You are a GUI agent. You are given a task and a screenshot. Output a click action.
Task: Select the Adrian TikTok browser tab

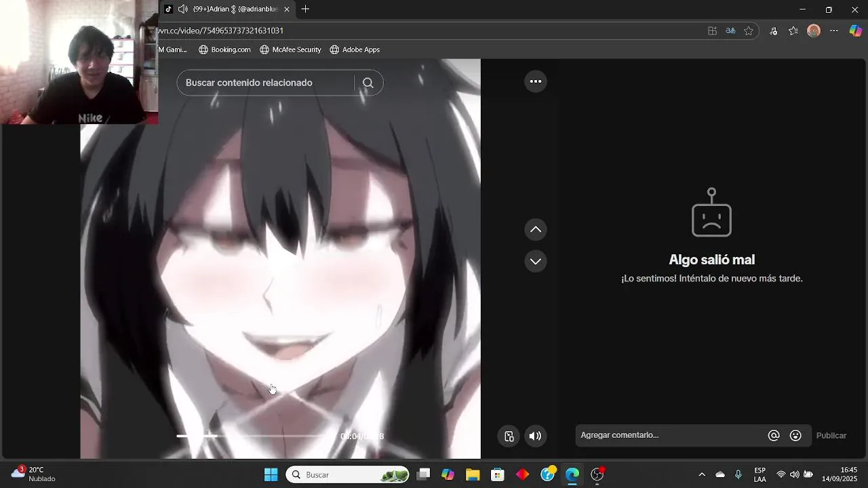227,9
